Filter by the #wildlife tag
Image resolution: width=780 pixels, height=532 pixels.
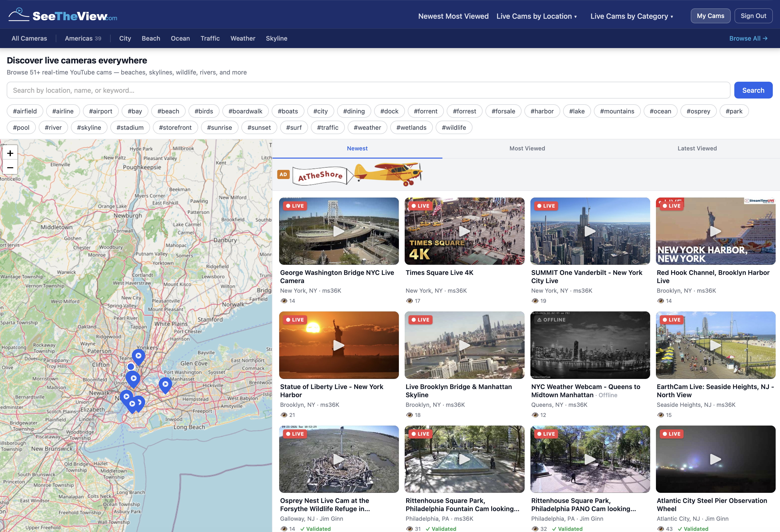coord(454,127)
